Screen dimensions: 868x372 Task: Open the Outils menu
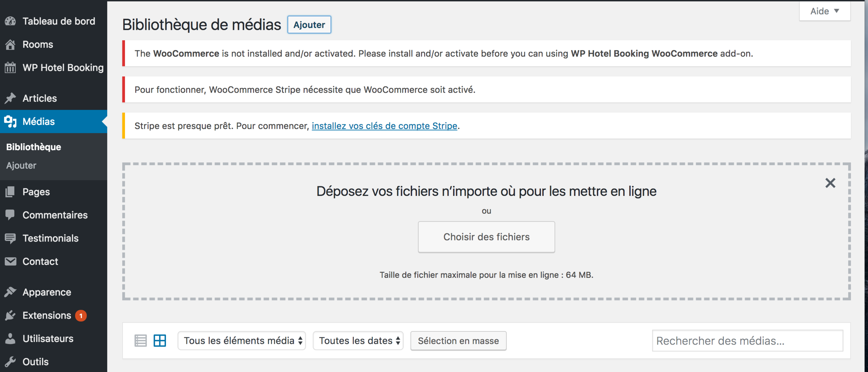coord(53,362)
